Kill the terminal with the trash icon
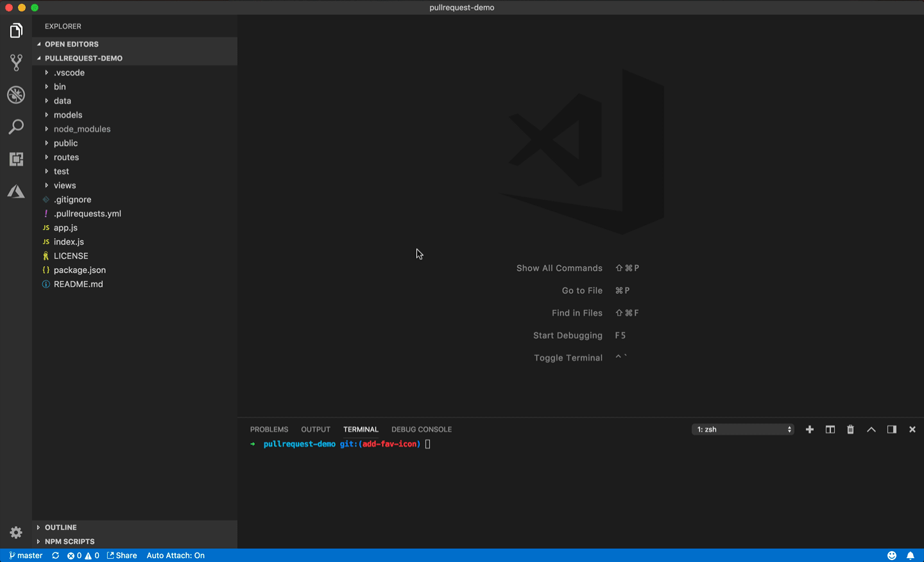 850,429
